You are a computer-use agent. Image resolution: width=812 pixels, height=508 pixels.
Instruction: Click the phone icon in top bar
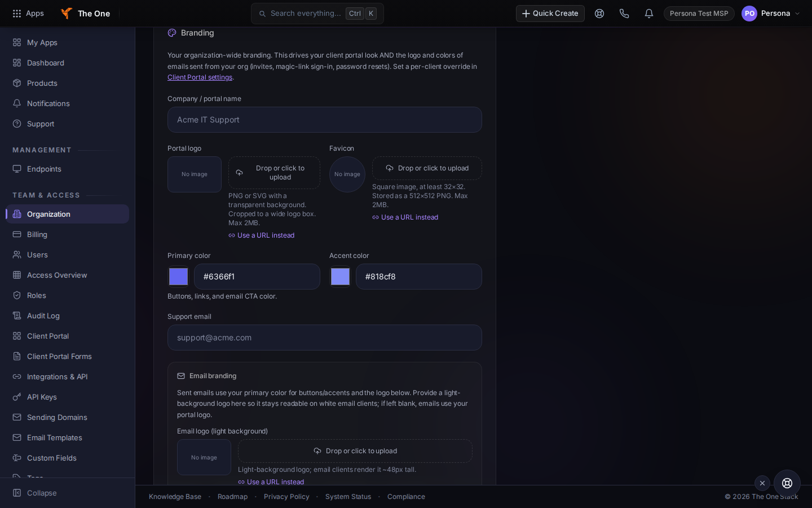tap(624, 14)
